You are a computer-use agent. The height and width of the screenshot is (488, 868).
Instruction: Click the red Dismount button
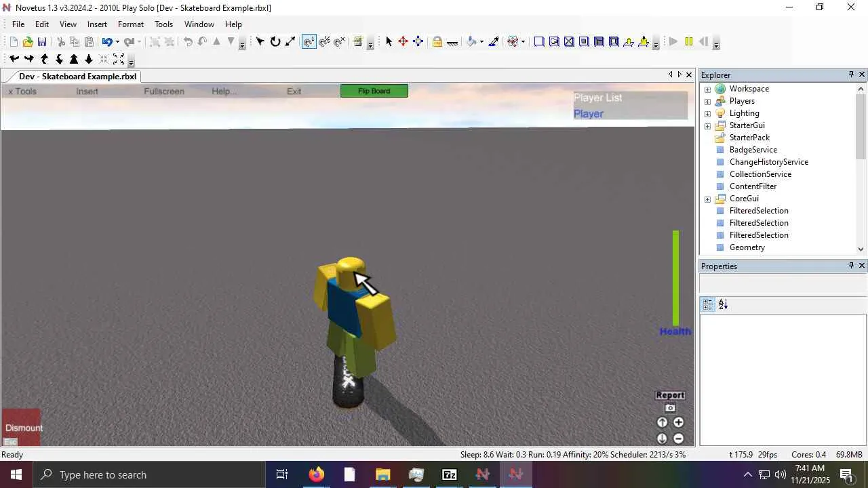pos(21,428)
